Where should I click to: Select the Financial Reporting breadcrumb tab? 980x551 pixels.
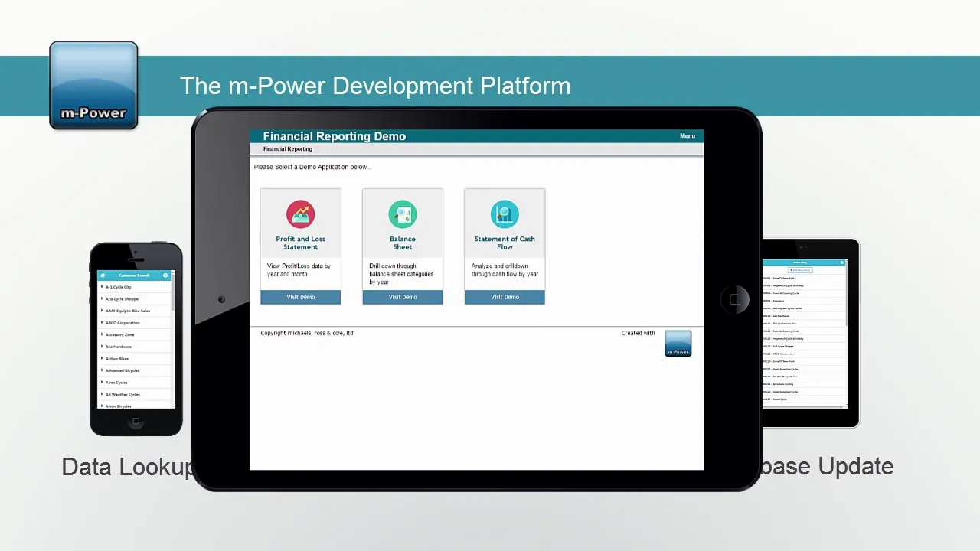pos(288,149)
